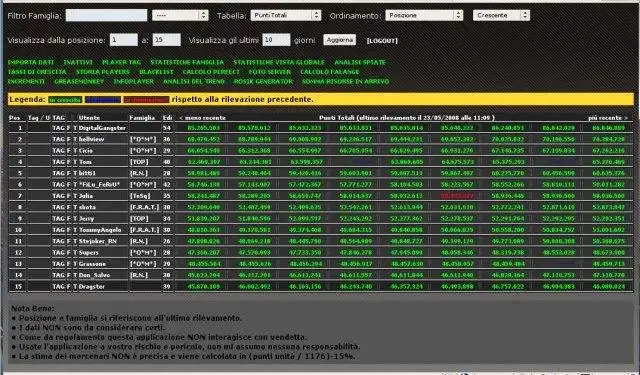Open the CALCOLO PERFECT link
640x375 pixels.
coord(211,72)
